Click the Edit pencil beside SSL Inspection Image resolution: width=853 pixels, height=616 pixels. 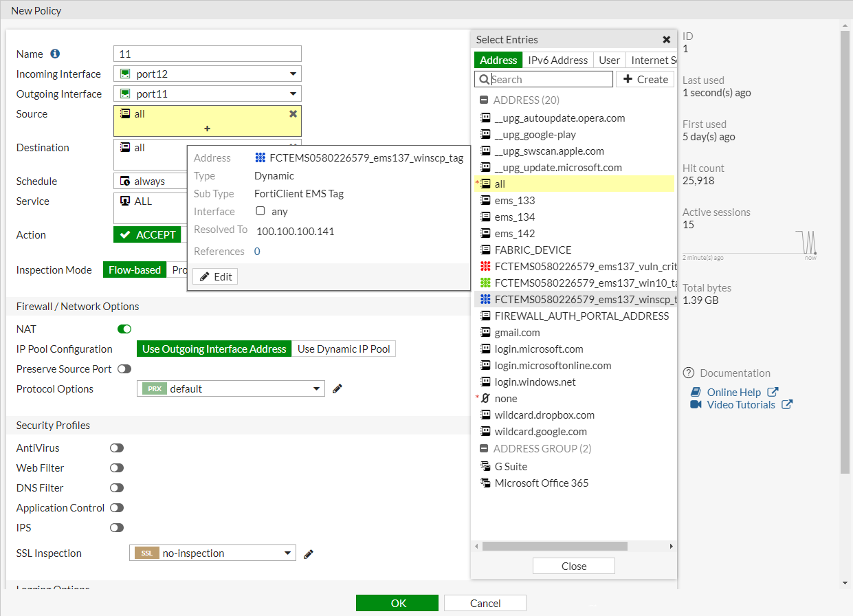tap(308, 553)
